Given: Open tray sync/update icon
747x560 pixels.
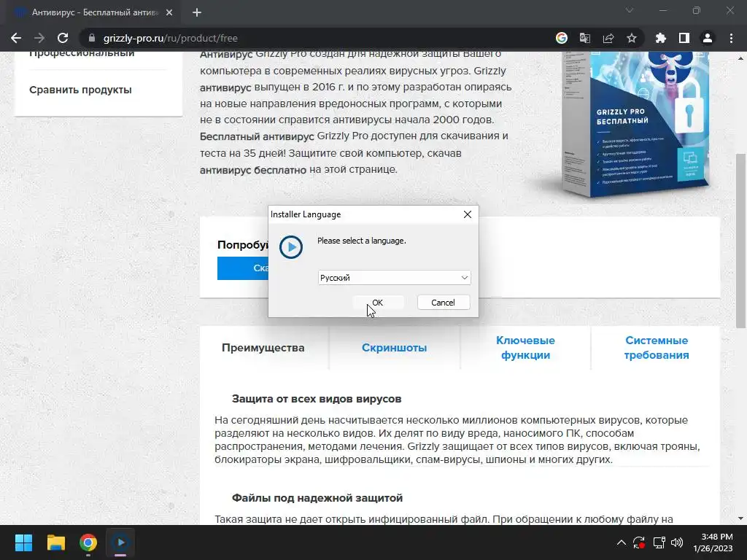Looking at the screenshot, I should coord(639,542).
